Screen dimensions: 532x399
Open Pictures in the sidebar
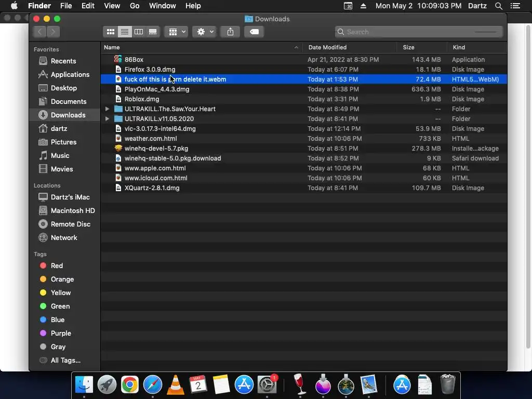pyautogui.click(x=64, y=142)
